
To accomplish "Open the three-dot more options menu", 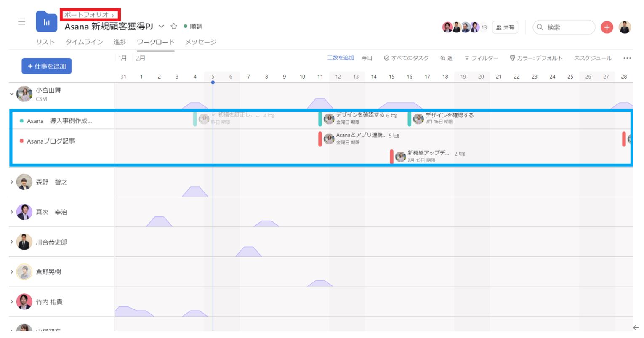I will tap(627, 58).
